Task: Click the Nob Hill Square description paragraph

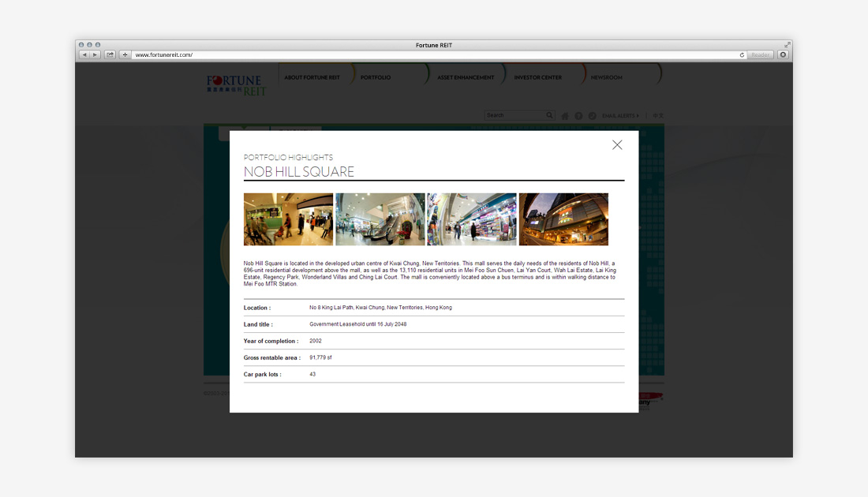Action: [x=430, y=274]
